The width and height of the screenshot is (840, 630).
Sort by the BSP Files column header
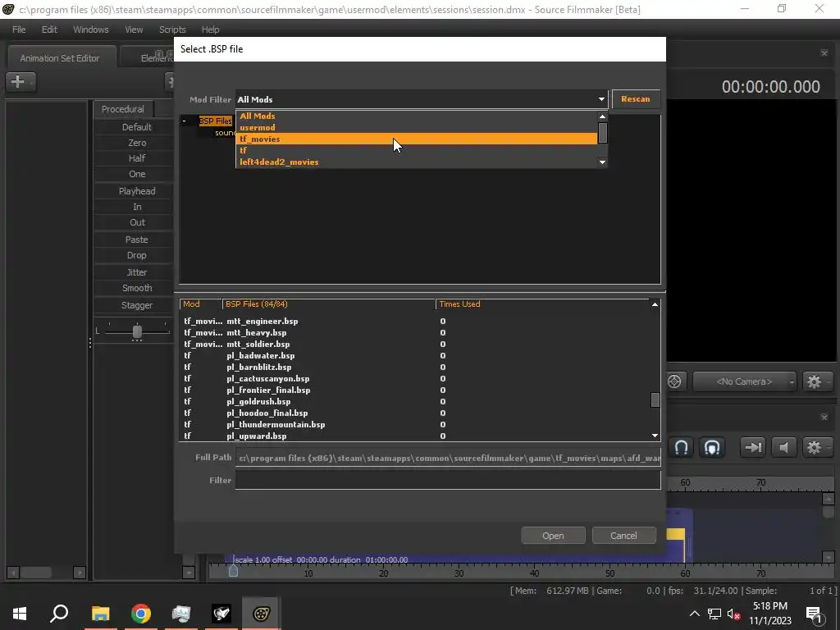(x=329, y=304)
